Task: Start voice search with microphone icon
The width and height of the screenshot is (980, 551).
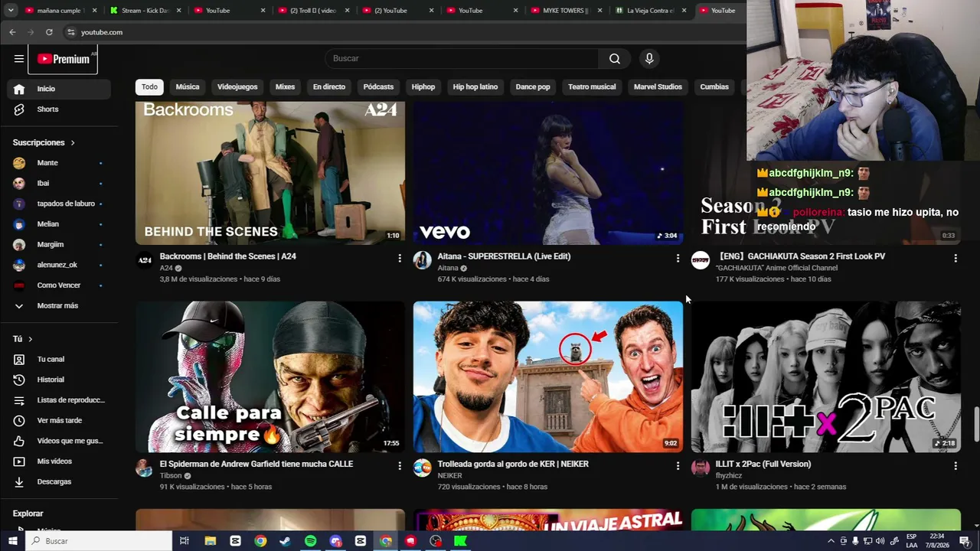Action: pos(649,58)
